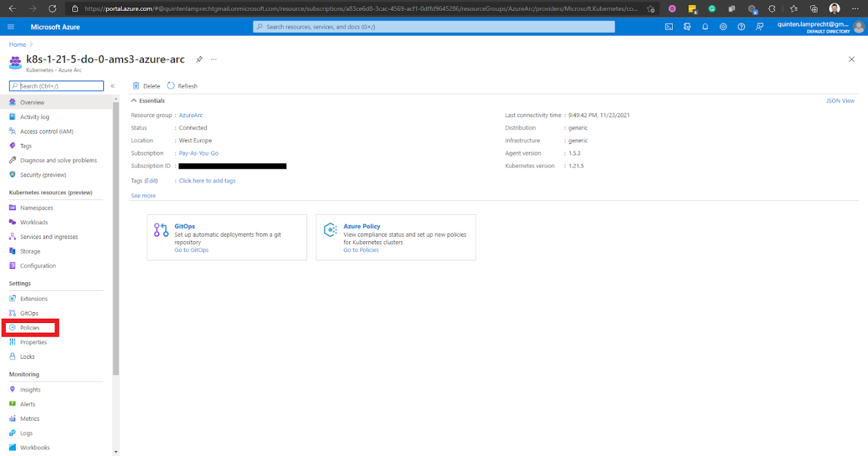The height and width of the screenshot is (456, 868).
Task: Click the Pay-As-You-Go subscription link
Action: (x=198, y=154)
